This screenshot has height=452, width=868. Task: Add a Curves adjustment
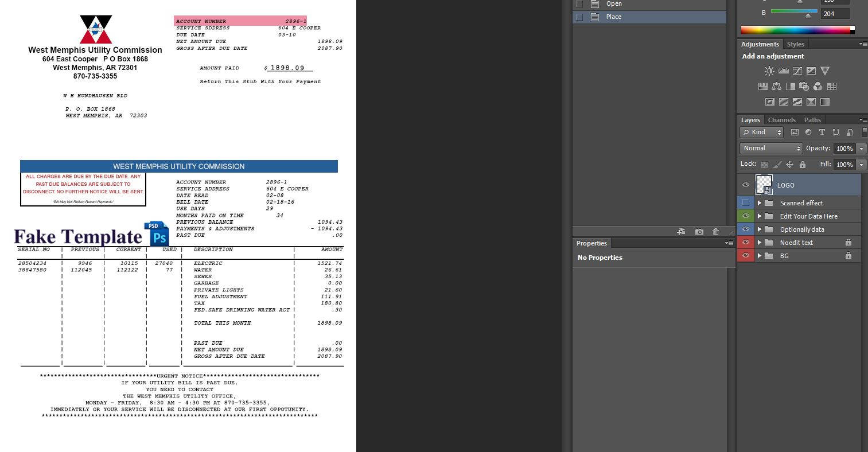tap(797, 71)
